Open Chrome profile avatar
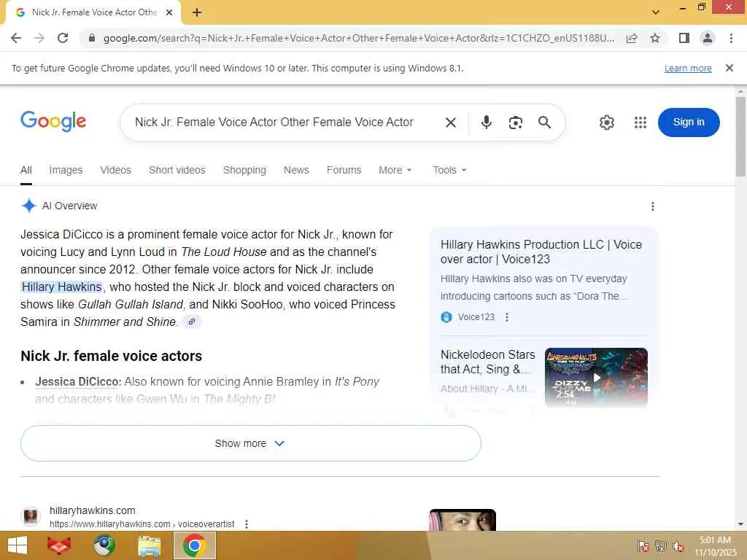 point(708,38)
